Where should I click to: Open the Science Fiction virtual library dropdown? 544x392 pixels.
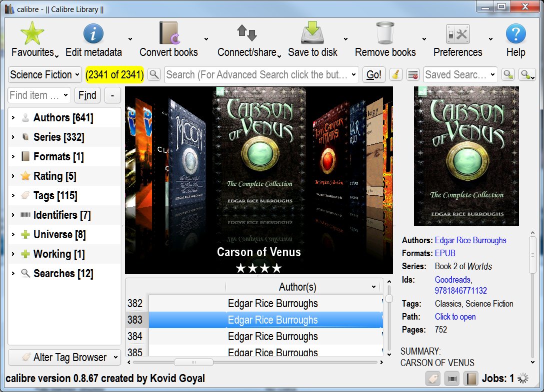point(45,74)
